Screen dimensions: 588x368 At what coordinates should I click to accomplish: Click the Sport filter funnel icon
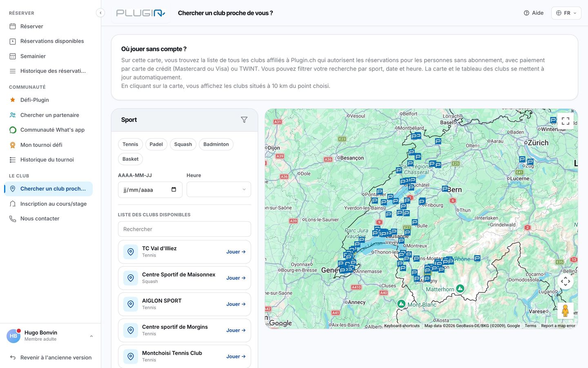coord(244,120)
